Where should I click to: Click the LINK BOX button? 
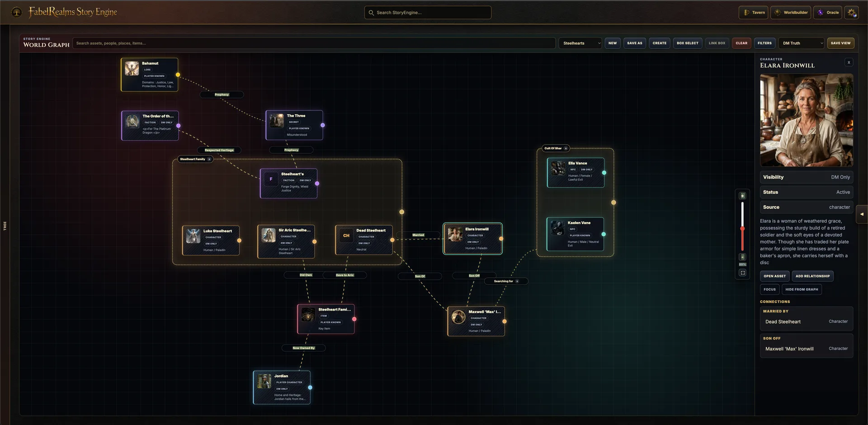click(x=717, y=43)
